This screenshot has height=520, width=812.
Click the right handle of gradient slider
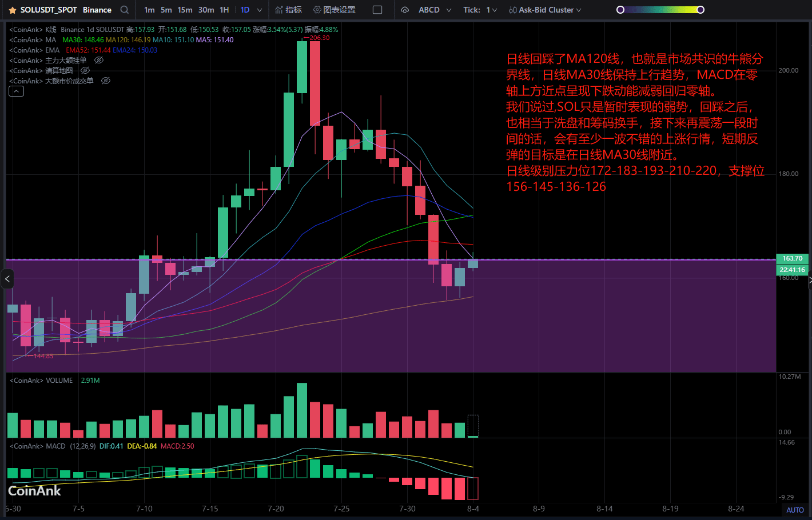point(700,10)
